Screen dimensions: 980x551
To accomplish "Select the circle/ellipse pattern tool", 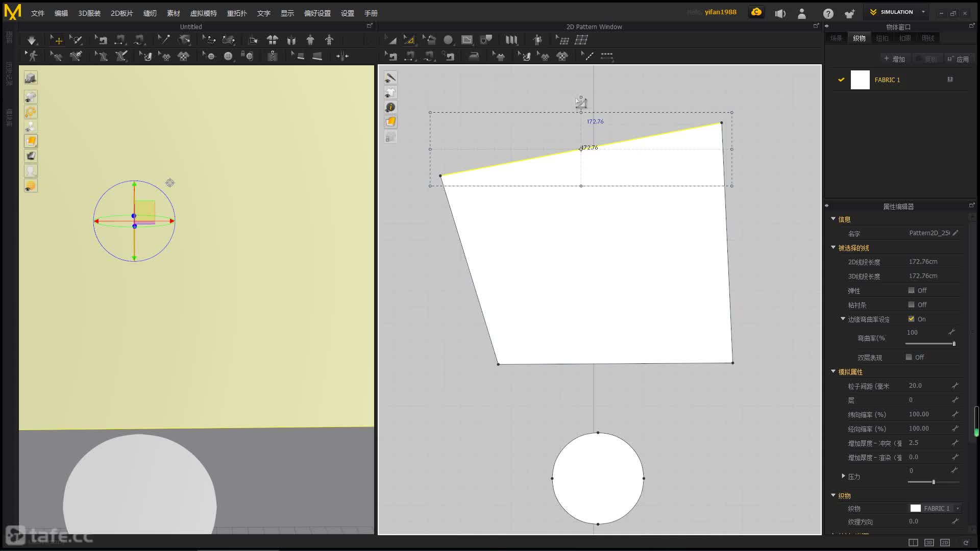I will point(448,40).
